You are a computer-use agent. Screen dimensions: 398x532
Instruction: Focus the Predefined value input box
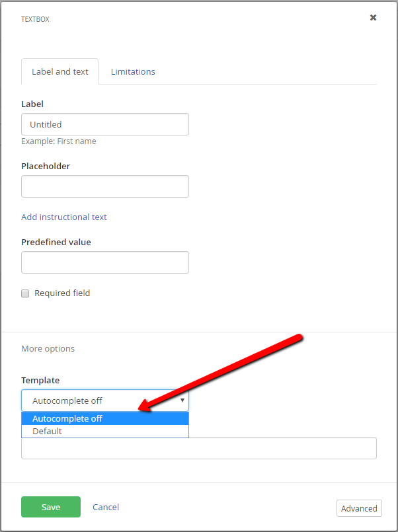(105, 262)
